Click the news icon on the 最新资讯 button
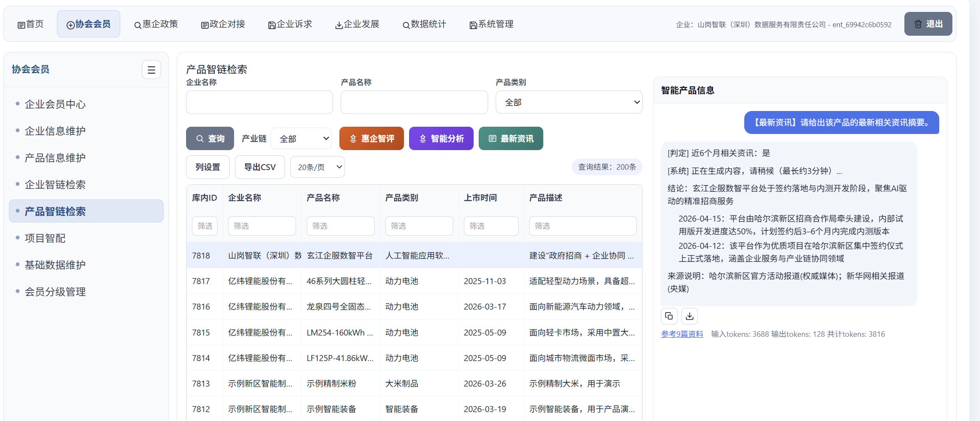Viewport: 980px width, 421px height. point(492,139)
